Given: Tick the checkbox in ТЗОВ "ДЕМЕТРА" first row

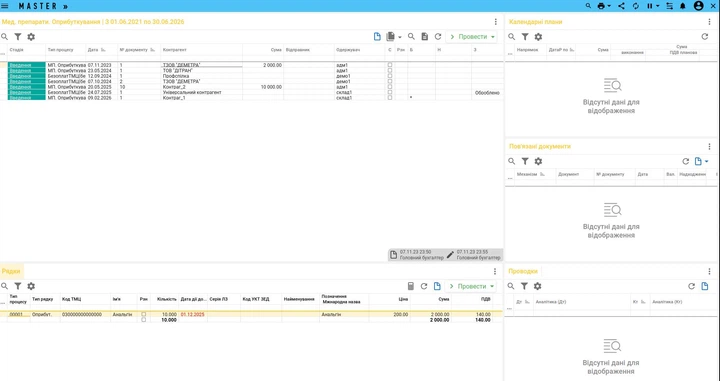Looking at the screenshot, I should pos(390,65).
